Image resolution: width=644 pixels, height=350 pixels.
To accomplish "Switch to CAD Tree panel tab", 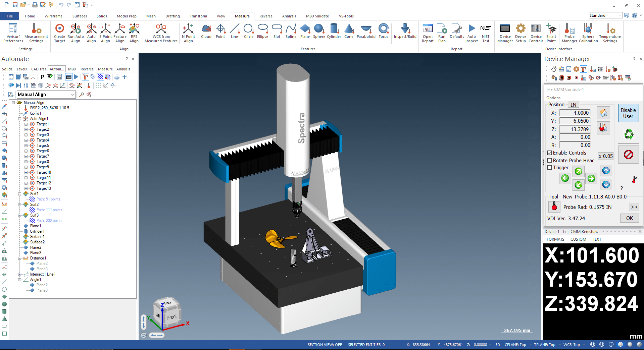I will click(x=39, y=69).
